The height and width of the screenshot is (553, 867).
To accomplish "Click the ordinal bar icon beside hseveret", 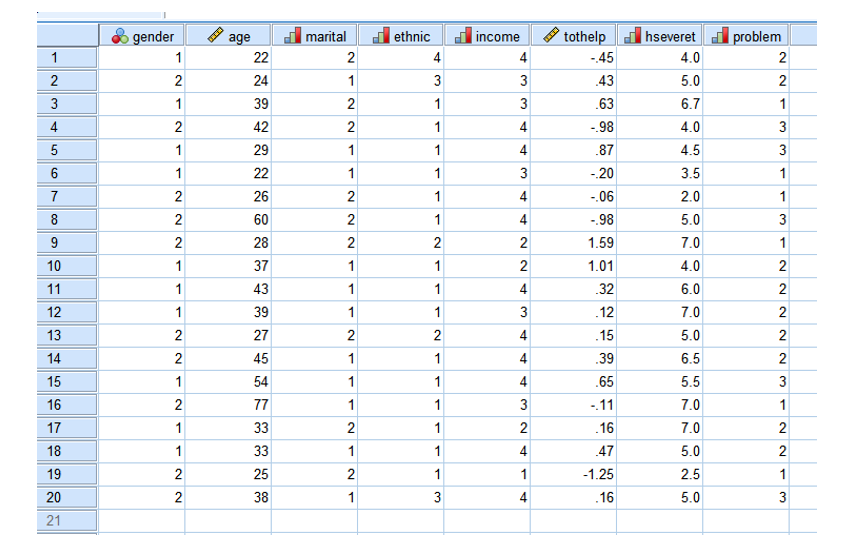I will pos(633,35).
